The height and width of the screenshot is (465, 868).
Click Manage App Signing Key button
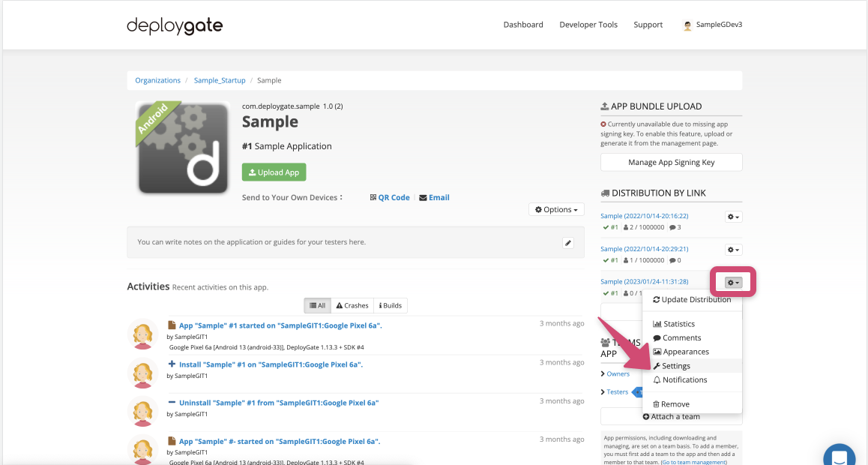point(671,162)
